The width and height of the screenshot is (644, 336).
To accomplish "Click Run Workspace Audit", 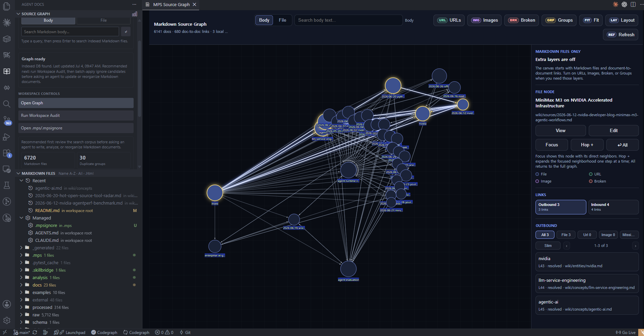I will [x=76, y=115].
